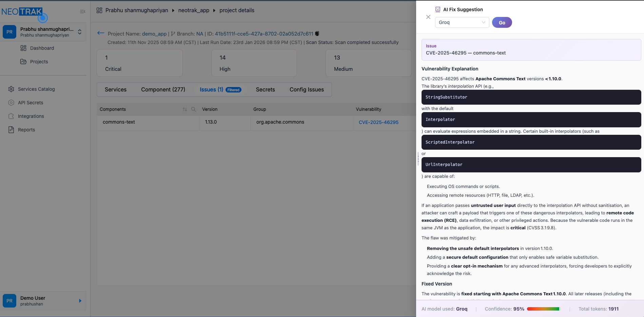Collapse the sidebar using the collapse icon
This screenshot has height=317, width=644.
(x=82, y=11)
